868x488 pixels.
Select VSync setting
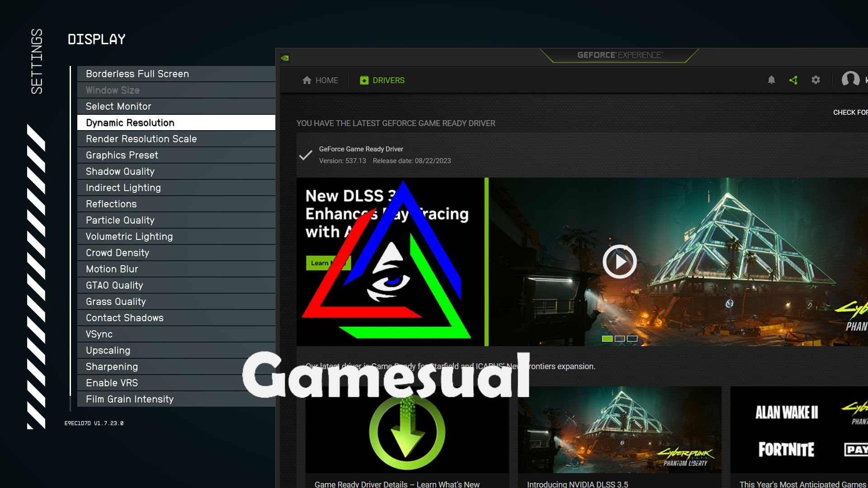coord(176,334)
